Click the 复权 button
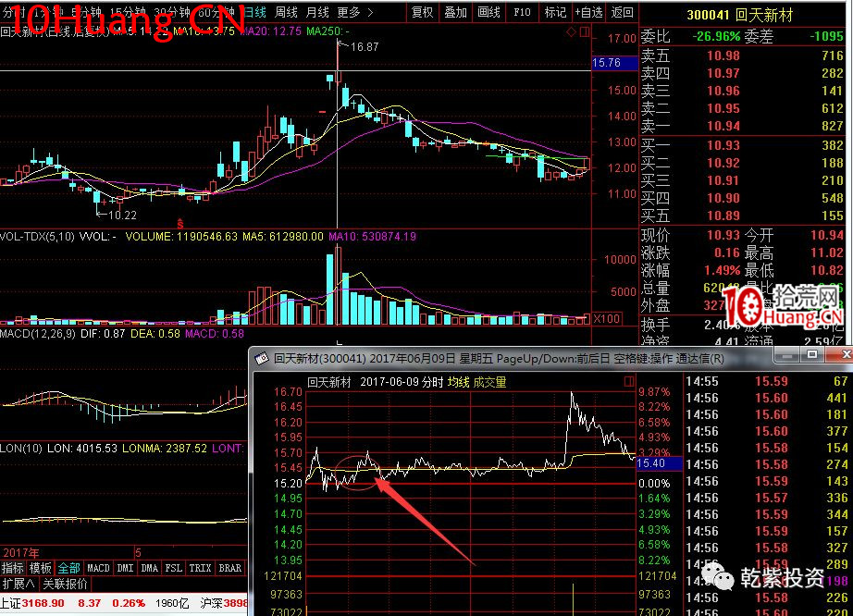This screenshot has height=616, width=853. [422, 12]
